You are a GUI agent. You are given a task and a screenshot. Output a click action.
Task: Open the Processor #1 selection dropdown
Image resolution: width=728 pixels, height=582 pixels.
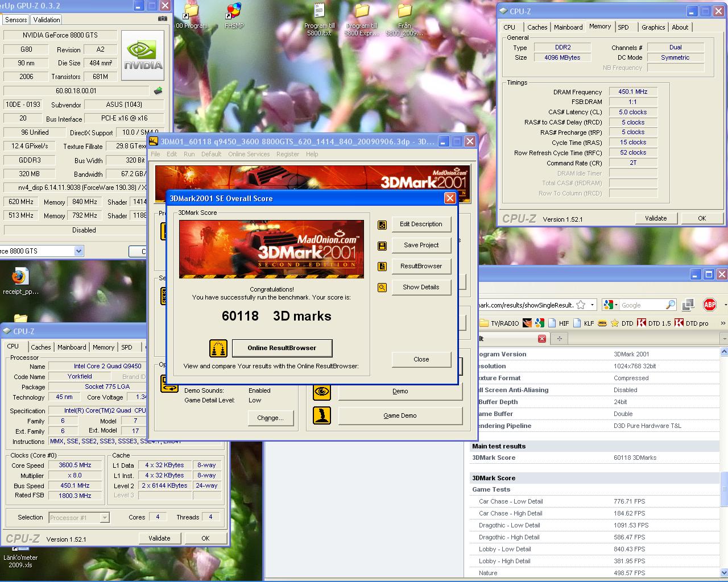coord(105,518)
